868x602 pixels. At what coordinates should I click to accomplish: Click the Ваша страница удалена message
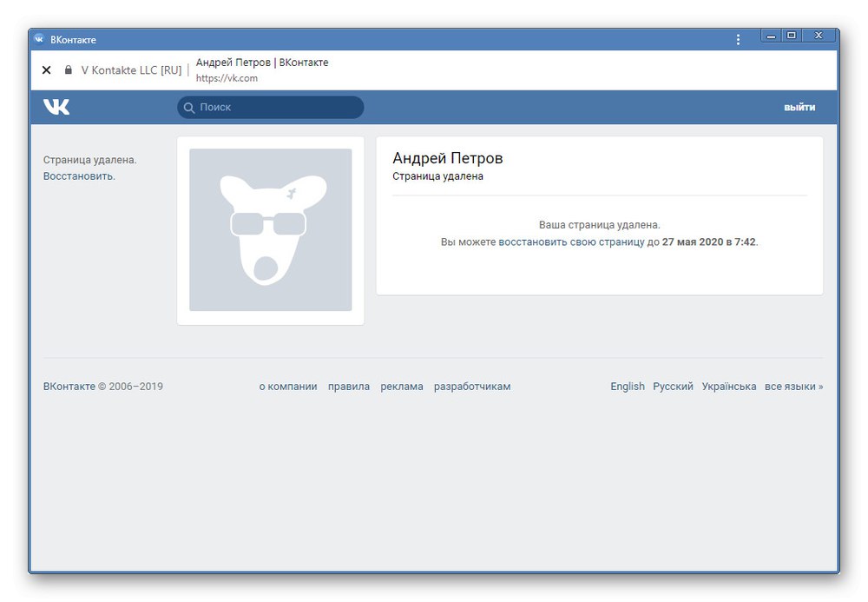point(599,225)
